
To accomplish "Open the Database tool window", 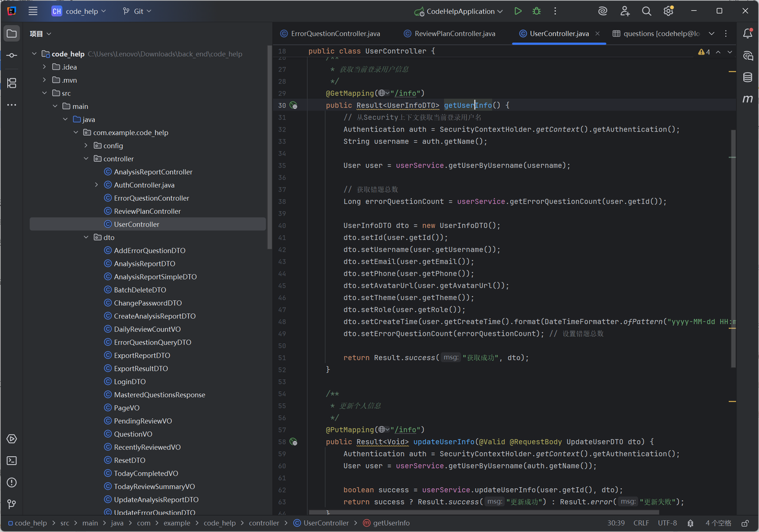I will click(x=748, y=78).
